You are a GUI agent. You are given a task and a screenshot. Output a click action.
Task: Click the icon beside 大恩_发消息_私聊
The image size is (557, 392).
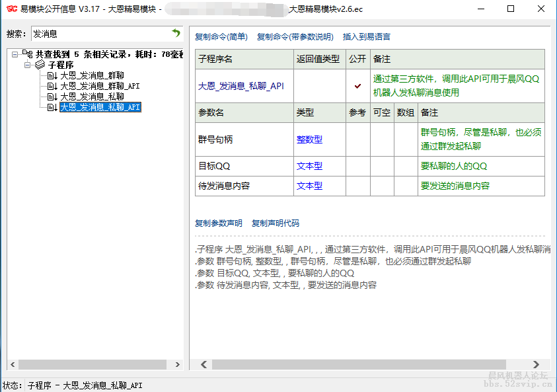coord(52,97)
